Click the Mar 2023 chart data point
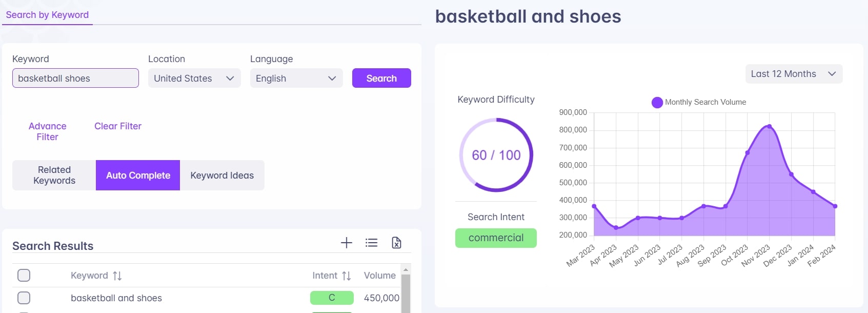This screenshot has height=313, width=868. tap(594, 206)
